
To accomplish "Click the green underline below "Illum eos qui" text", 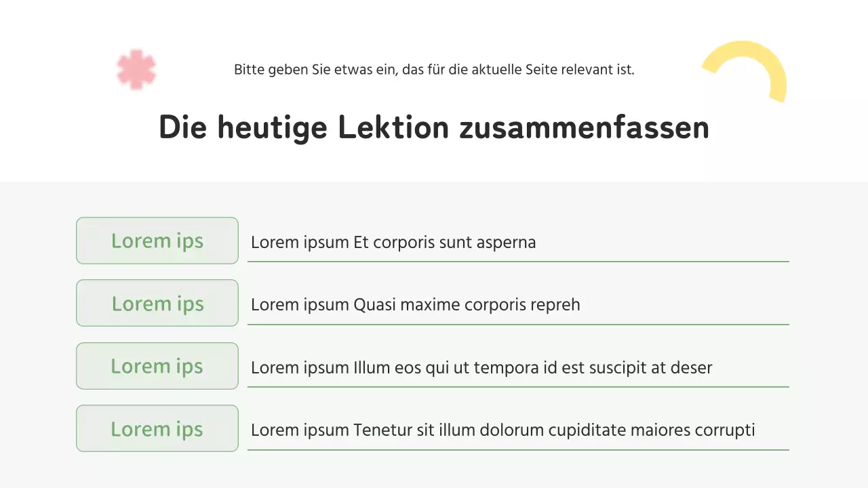I will pyautogui.click(x=518, y=386).
